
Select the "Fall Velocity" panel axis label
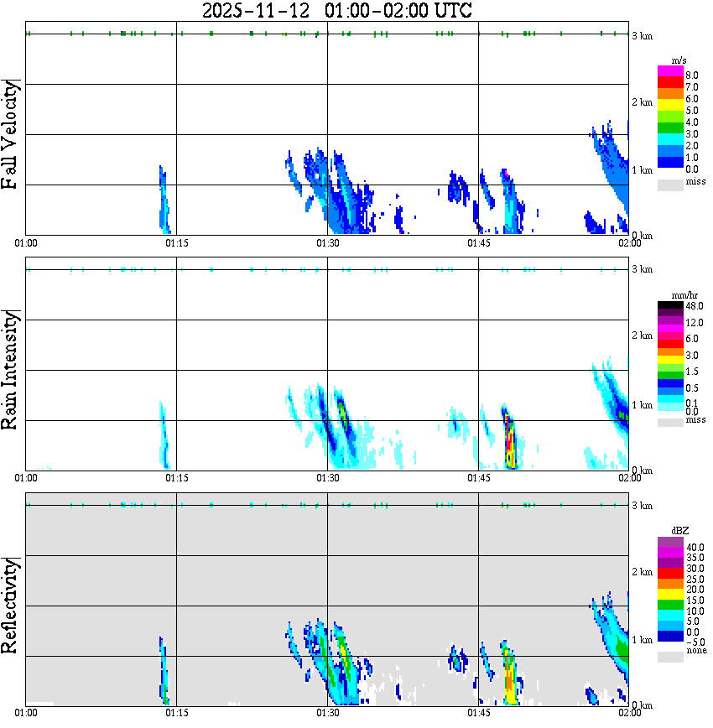tap(10, 134)
